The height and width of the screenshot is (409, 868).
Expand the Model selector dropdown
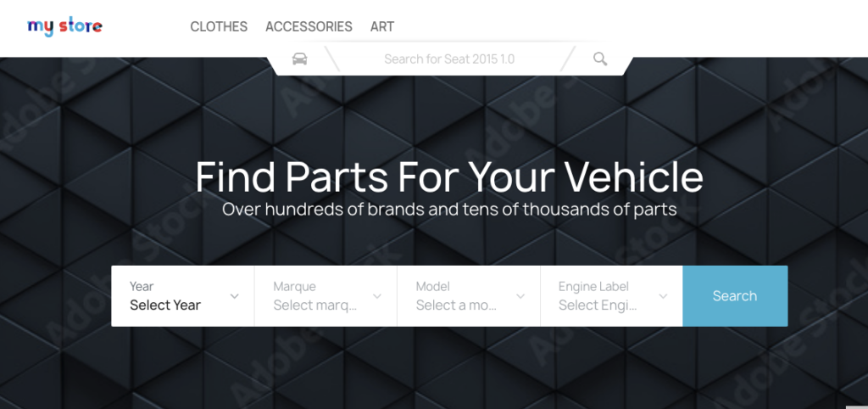coord(469,296)
